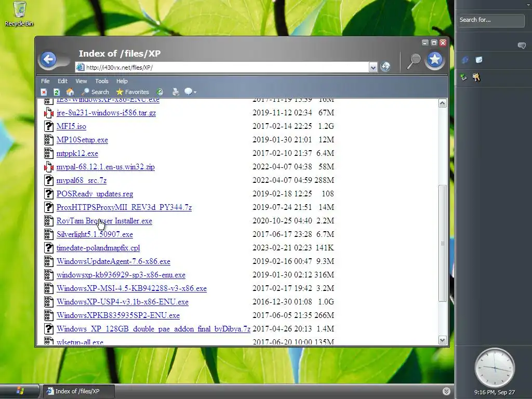Click the taskbar notification chevron icon

pyautogui.click(x=446, y=391)
